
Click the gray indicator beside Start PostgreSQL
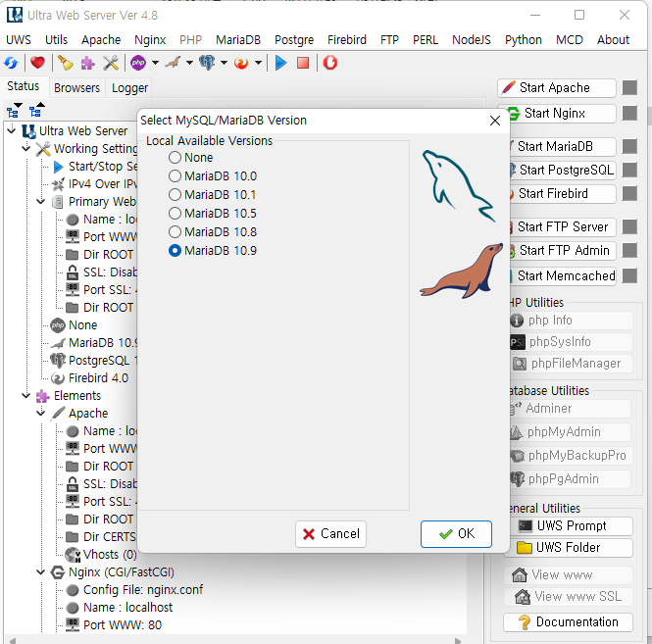click(x=629, y=170)
